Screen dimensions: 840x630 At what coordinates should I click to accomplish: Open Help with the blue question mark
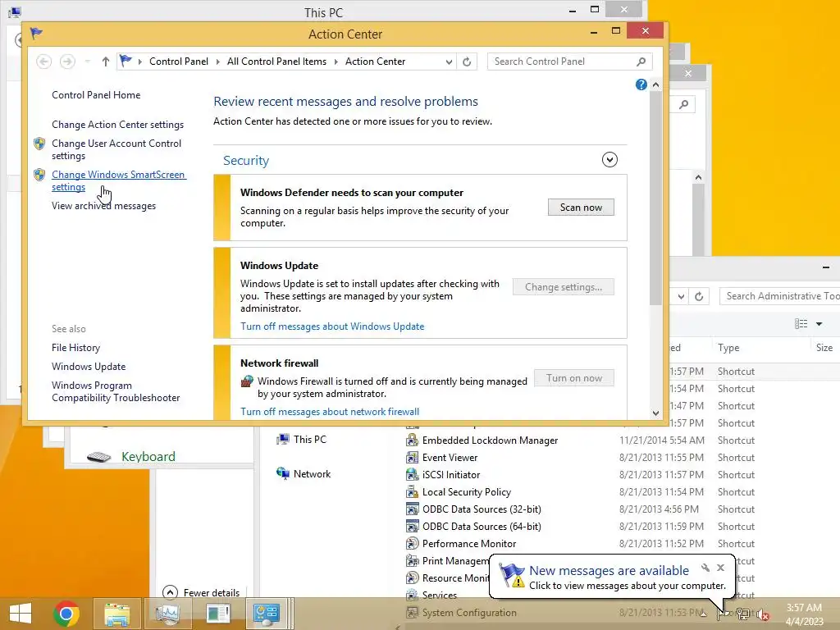coord(641,84)
